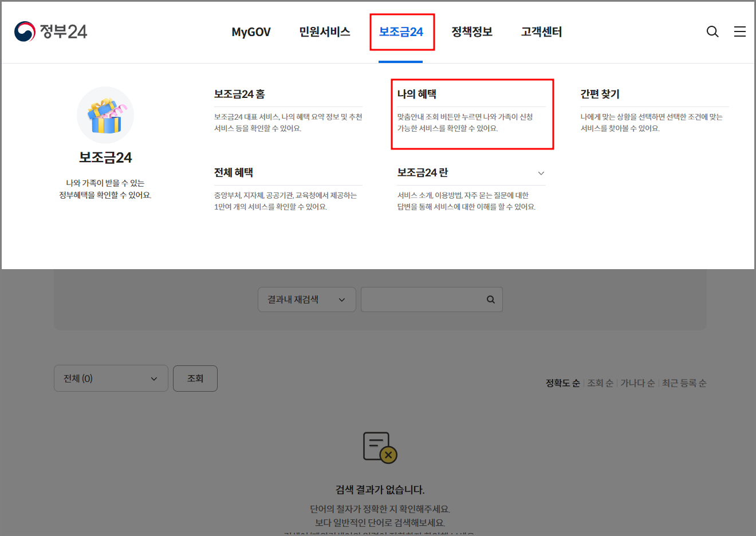Click the magnifier icon in the re-search field

tap(491, 299)
